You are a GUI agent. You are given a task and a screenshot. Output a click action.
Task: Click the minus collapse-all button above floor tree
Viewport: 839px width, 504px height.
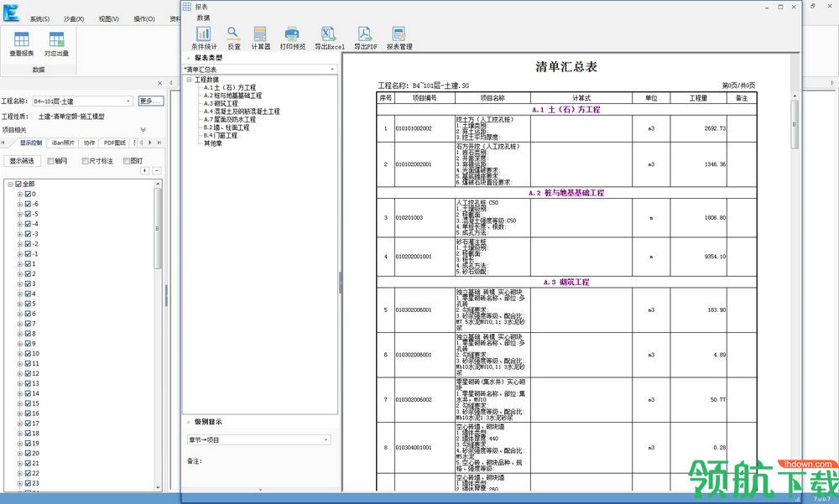(157, 171)
